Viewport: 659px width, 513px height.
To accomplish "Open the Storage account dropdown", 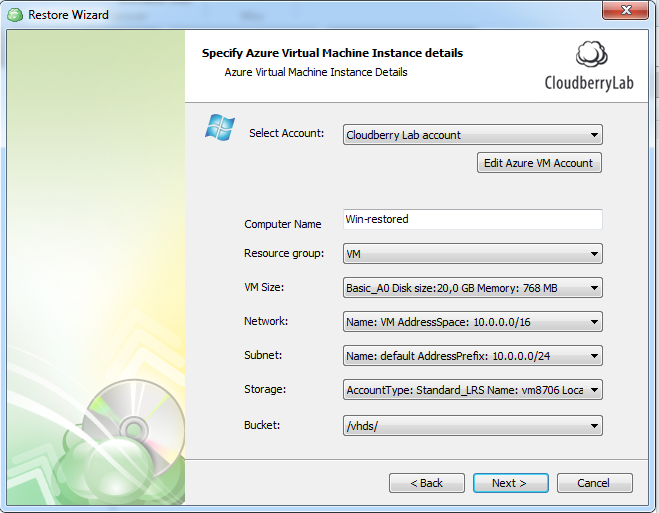I will [472, 390].
